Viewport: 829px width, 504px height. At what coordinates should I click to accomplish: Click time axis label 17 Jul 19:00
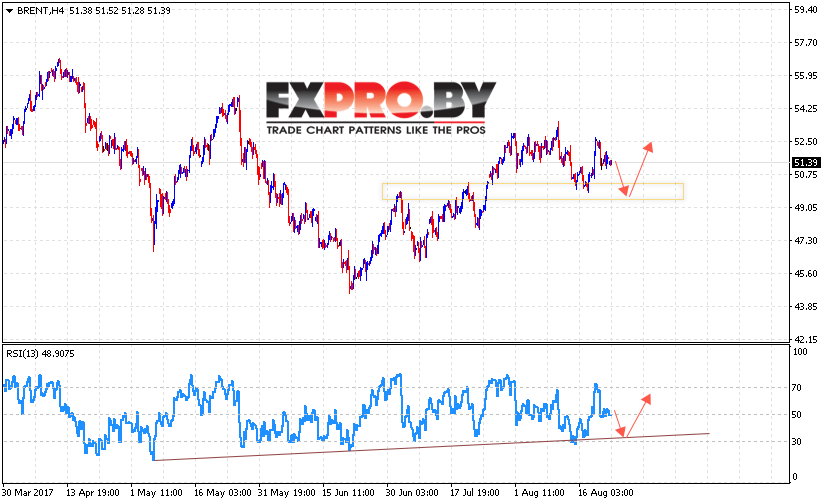(474, 493)
